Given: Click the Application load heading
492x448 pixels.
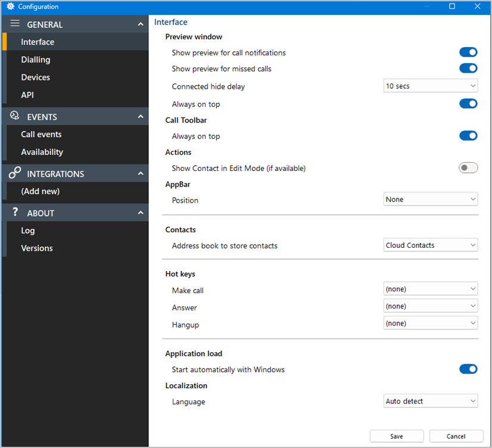Looking at the screenshot, I should point(194,353).
